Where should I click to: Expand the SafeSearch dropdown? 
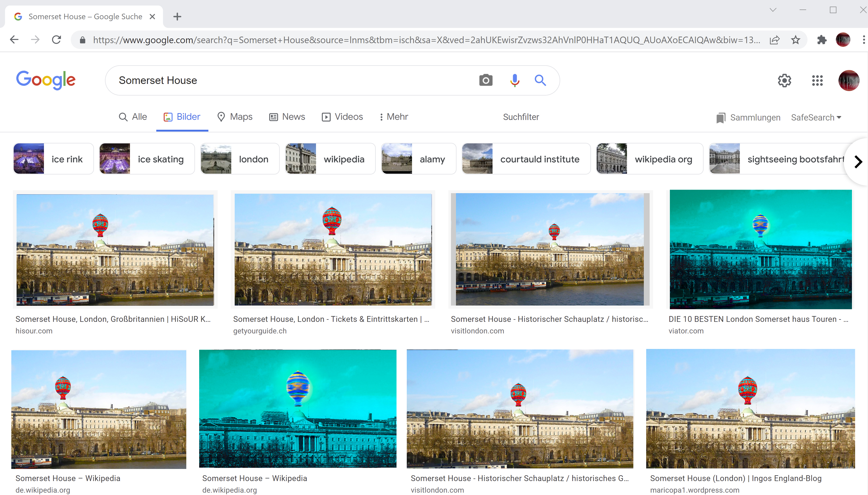(816, 117)
